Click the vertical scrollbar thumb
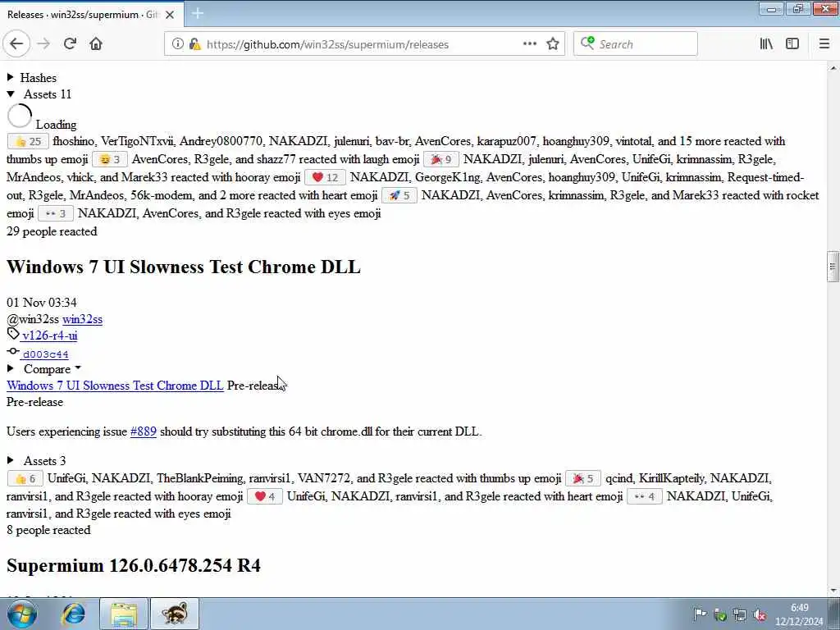Screen dimensions: 840x630 832,267
